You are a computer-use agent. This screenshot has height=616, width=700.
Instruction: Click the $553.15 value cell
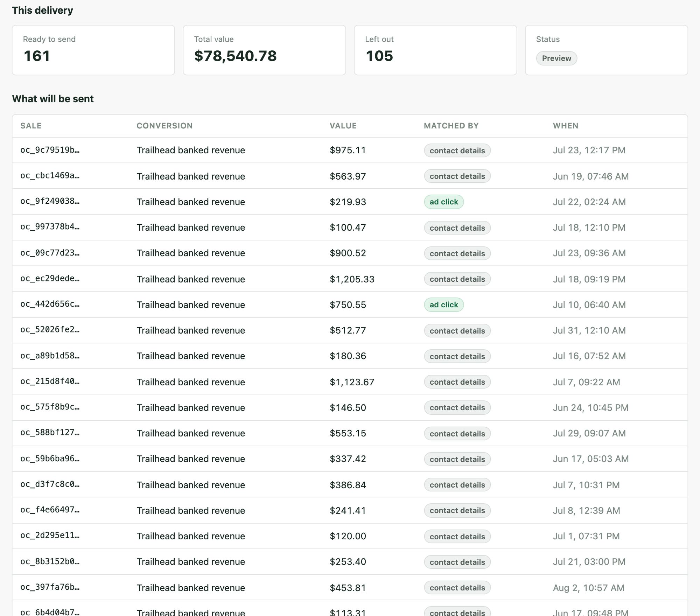click(348, 433)
